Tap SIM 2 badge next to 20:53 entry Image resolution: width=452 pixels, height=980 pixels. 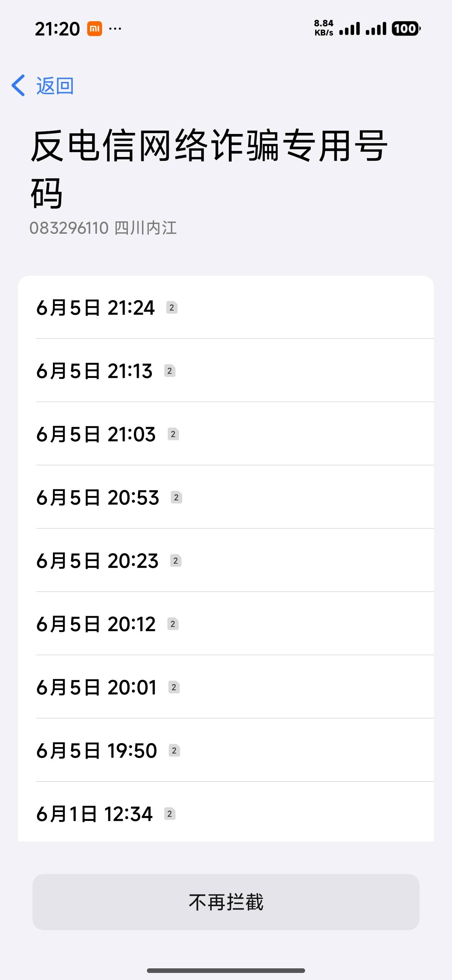(x=177, y=498)
